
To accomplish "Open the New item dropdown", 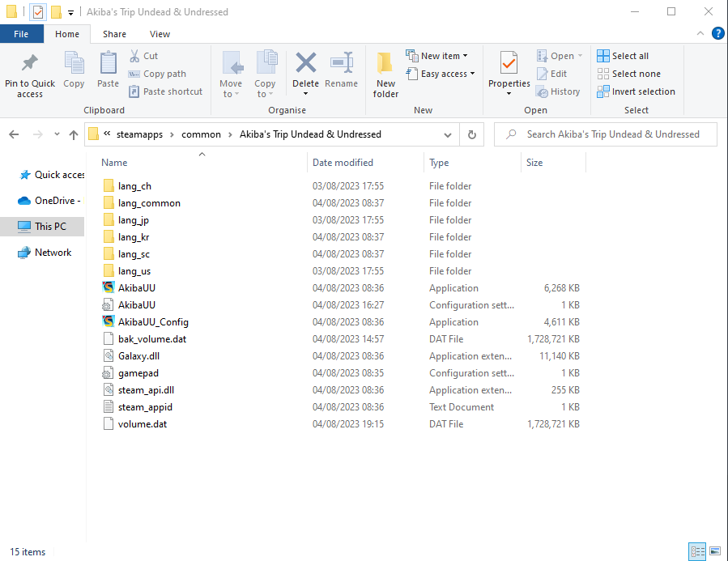I will (x=436, y=56).
